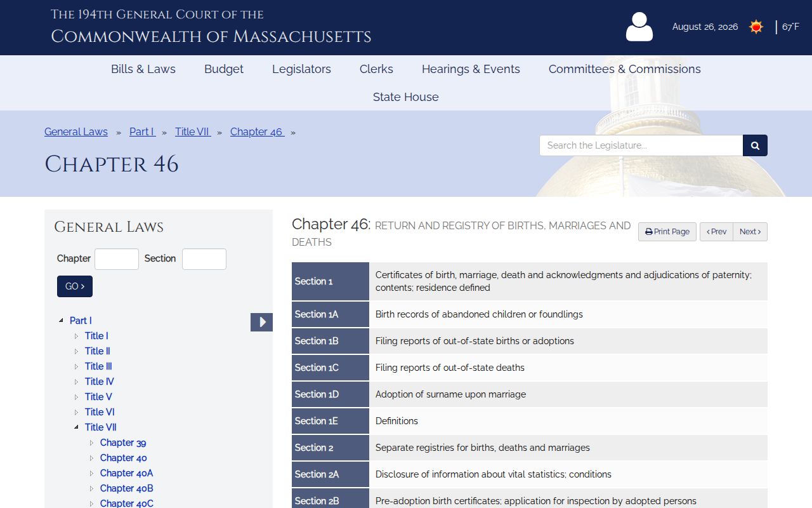The height and width of the screenshot is (508, 812).
Task: Expand the Title III tree arrow
Action: (76, 366)
